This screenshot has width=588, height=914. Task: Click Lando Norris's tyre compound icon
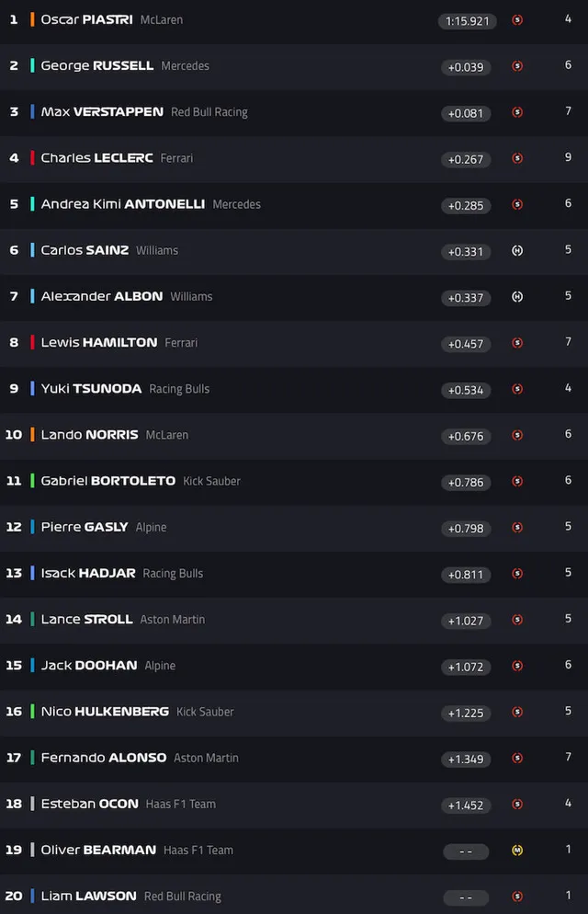(x=517, y=435)
